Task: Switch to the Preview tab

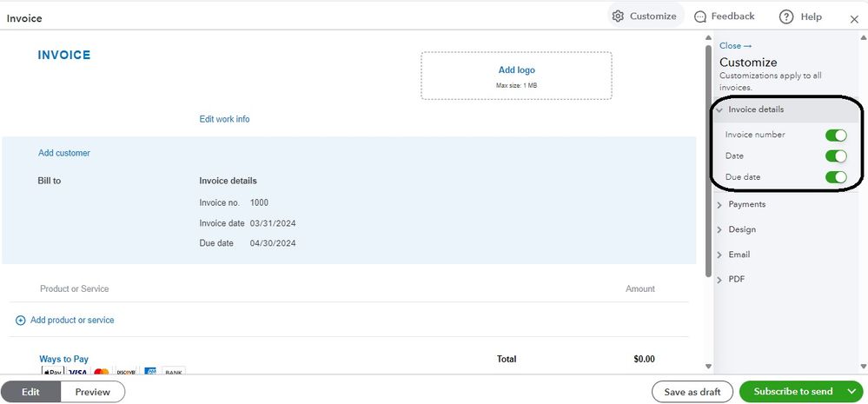Action: [93, 392]
